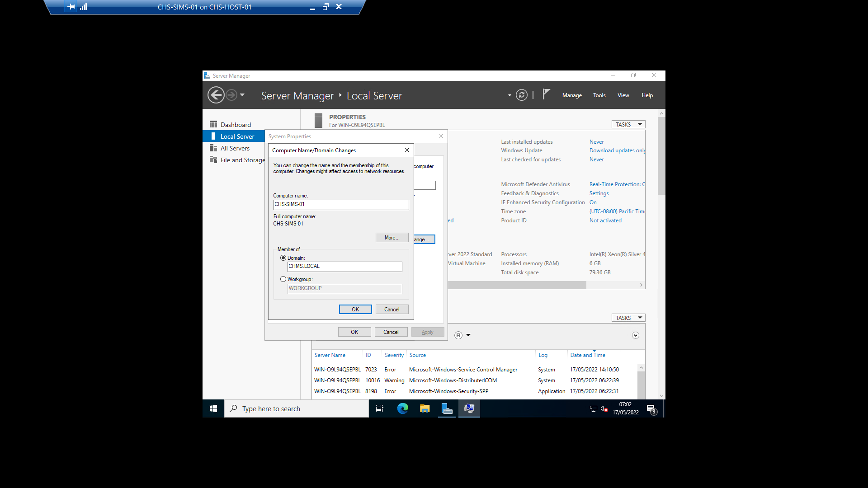The image size is (868, 488).
Task: Click the refresh icon in header
Action: click(x=521, y=95)
